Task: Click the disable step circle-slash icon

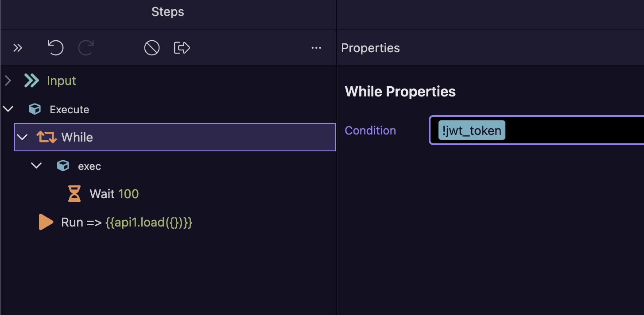Action: (152, 48)
